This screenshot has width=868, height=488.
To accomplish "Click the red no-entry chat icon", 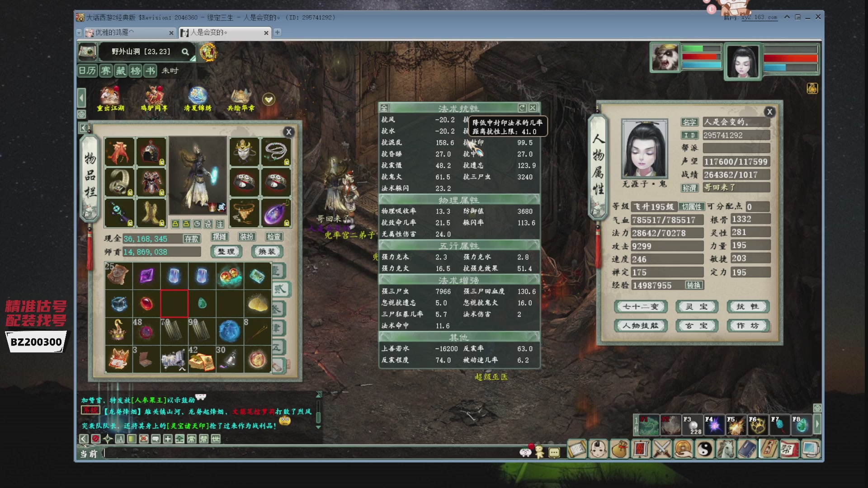I will [x=95, y=439].
